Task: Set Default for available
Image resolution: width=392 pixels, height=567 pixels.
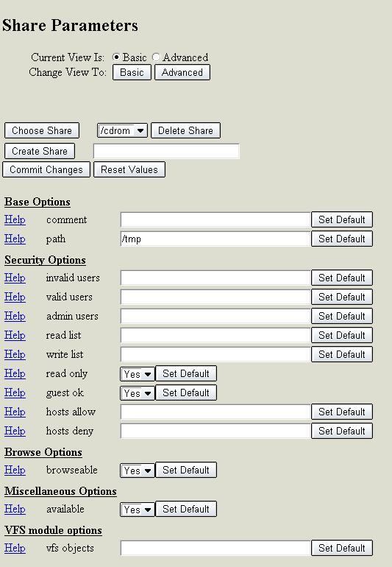Action: tap(186, 509)
